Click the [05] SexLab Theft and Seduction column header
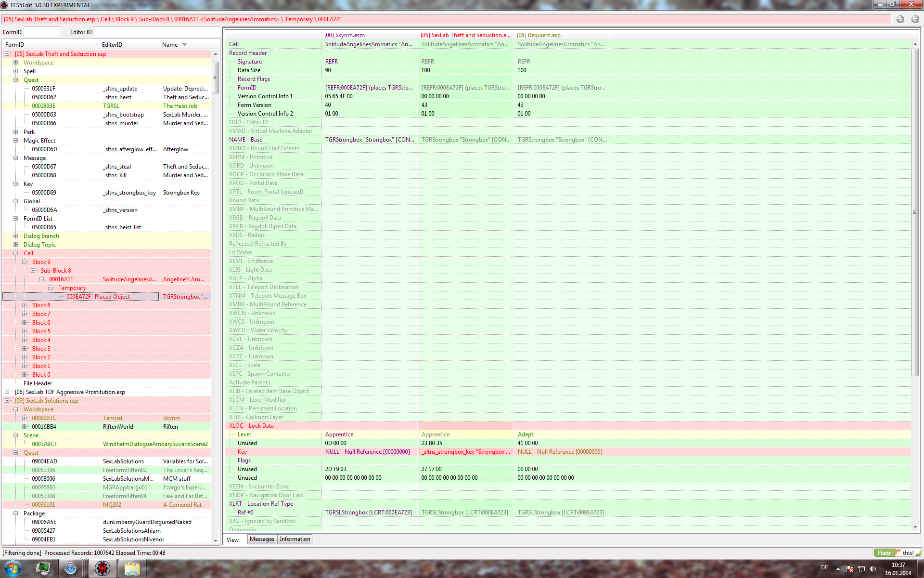This screenshot has width=924, height=578. 465,35
